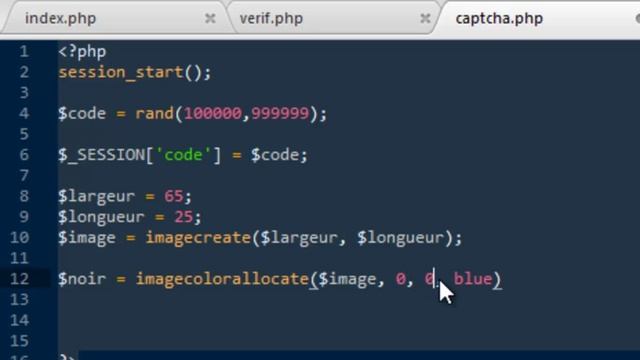Click the session_start function call

[x=121, y=73]
